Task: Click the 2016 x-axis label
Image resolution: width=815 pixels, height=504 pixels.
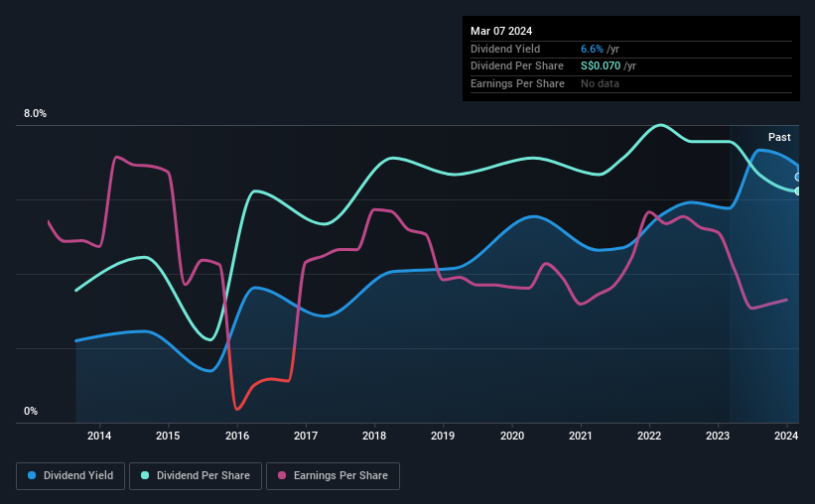Action: point(237,436)
